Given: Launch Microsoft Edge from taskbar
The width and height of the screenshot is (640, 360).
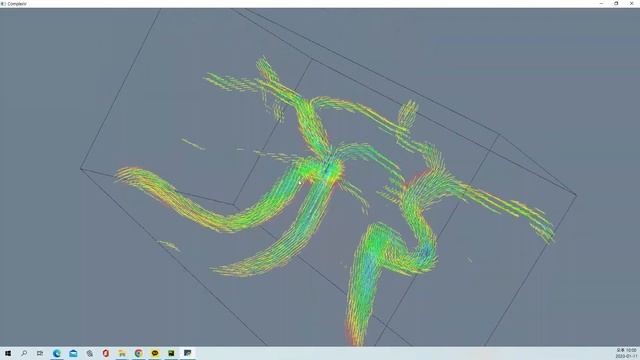Looking at the screenshot, I should click(x=57, y=353).
